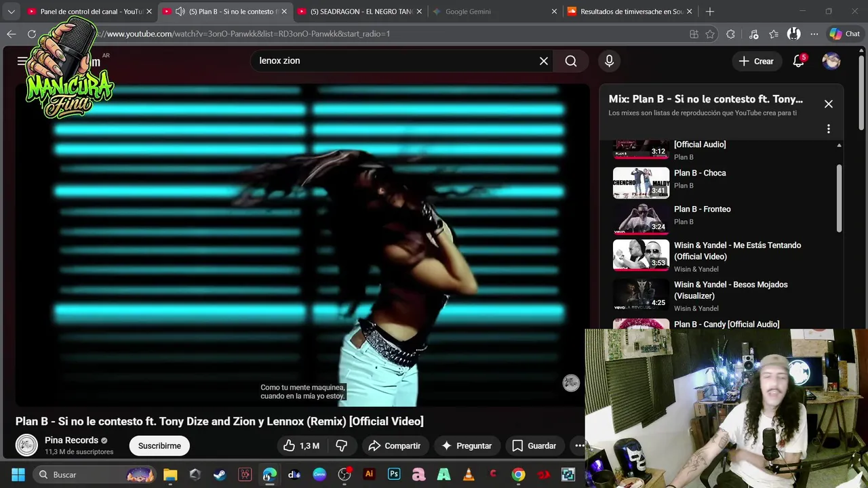Open a new browser tab with plus

(710, 12)
